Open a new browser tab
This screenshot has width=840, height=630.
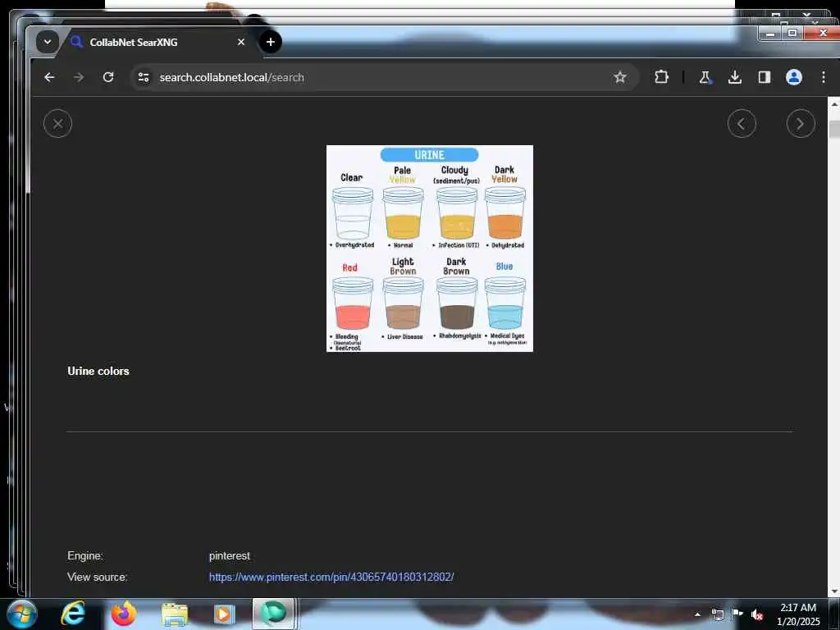point(271,42)
